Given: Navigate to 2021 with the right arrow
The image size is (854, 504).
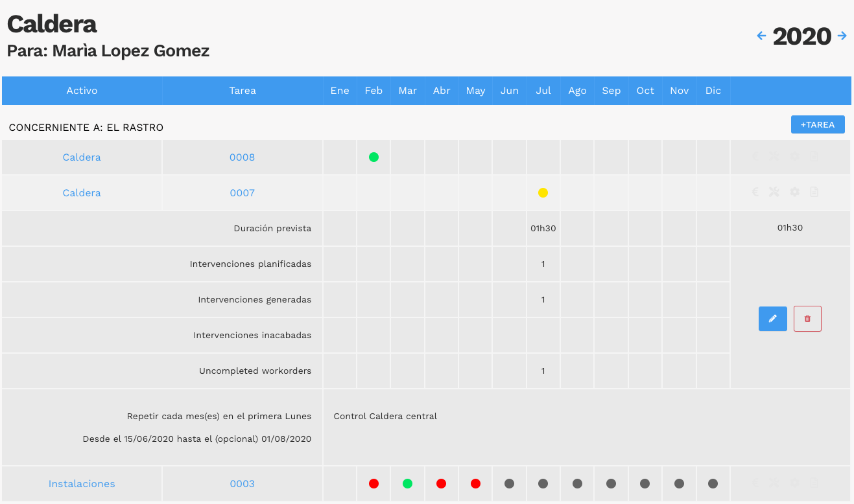Looking at the screenshot, I should [x=842, y=36].
